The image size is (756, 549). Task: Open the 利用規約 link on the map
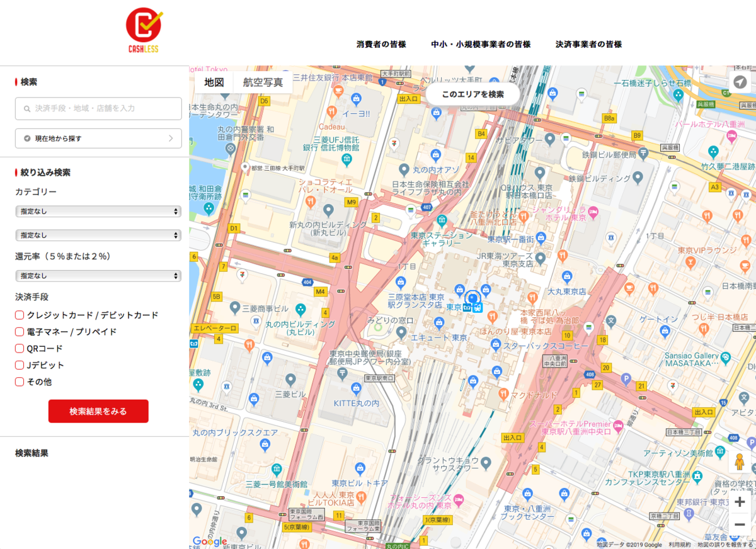tap(680, 545)
